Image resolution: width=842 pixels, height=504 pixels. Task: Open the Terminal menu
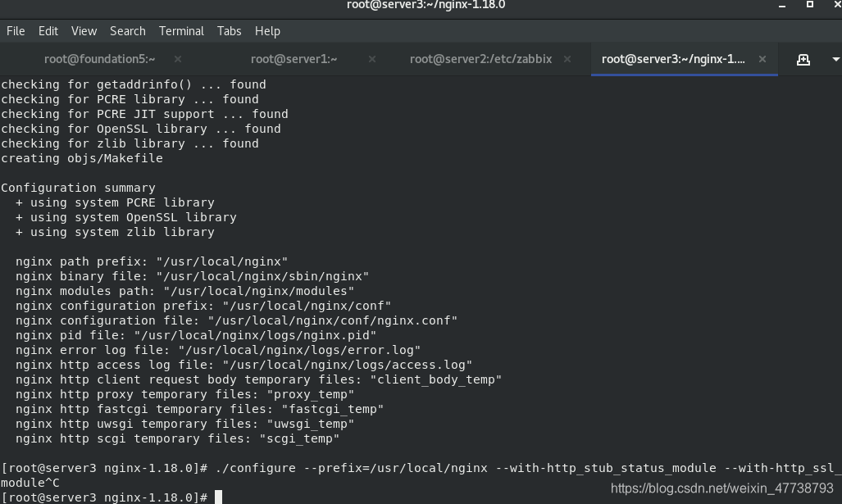tap(181, 31)
